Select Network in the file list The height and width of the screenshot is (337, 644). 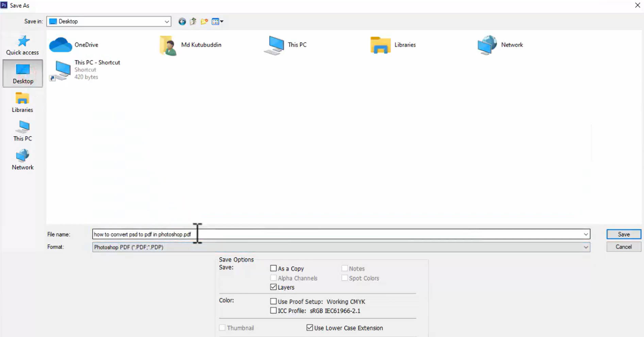[500, 45]
